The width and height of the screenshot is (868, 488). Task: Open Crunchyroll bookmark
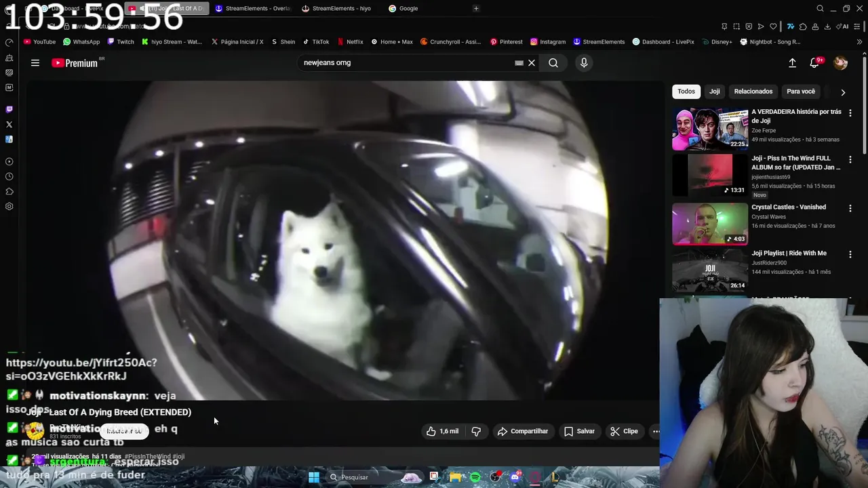[x=451, y=42]
